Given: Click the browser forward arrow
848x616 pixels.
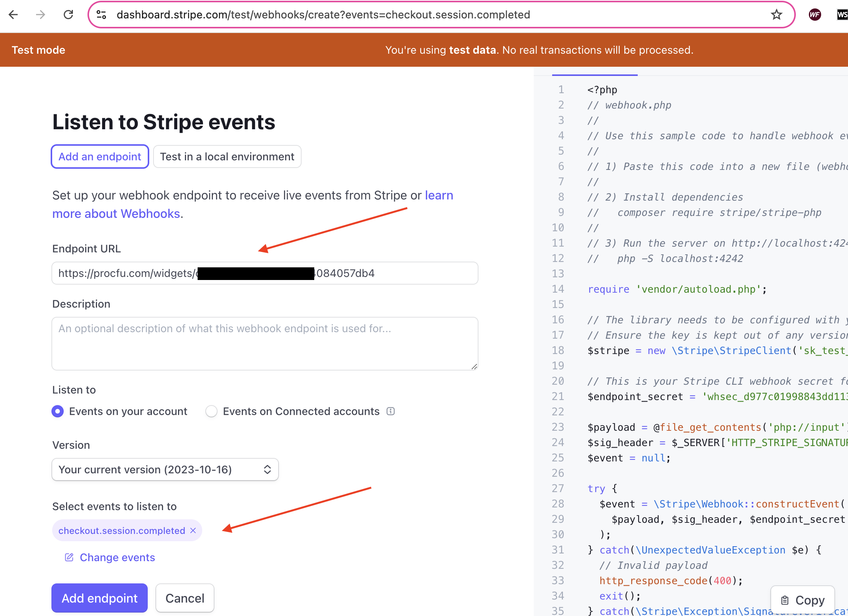Looking at the screenshot, I should coord(40,15).
